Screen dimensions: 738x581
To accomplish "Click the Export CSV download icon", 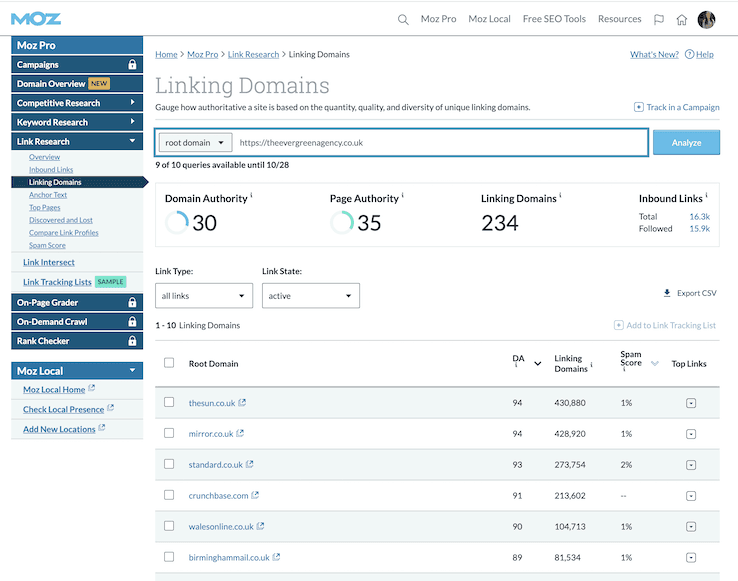I will pyautogui.click(x=667, y=293).
